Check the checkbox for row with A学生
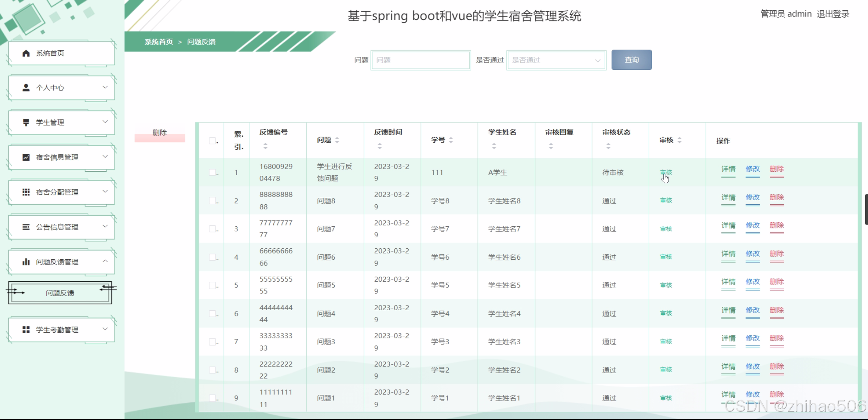The width and height of the screenshot is (868, 420). [x=212, y=172]
